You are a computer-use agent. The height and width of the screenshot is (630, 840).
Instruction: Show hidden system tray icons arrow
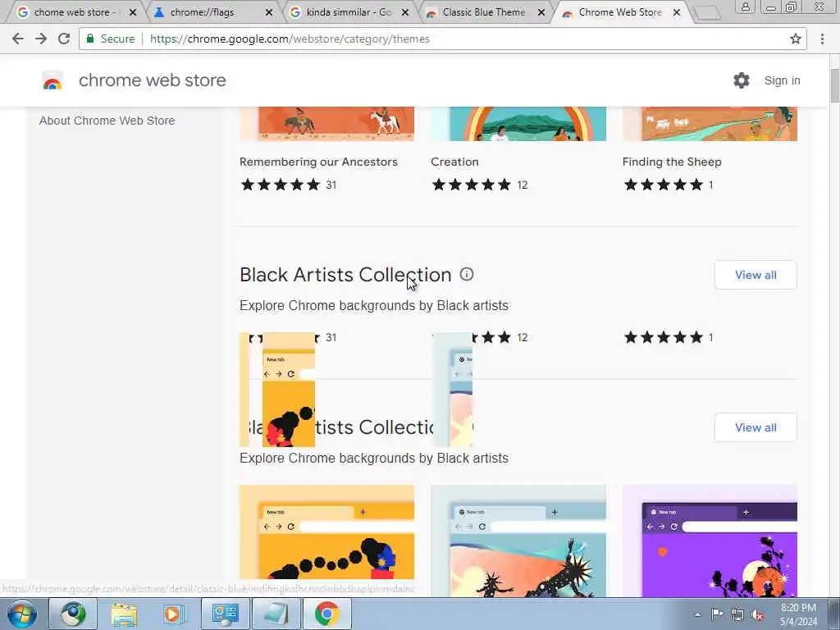point(697,614)
